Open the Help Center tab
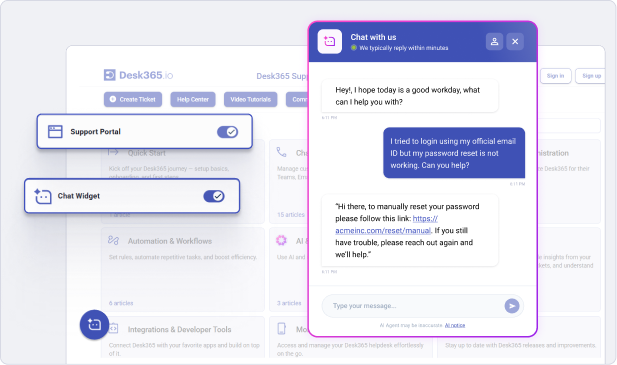 click(x=193, y=100)
